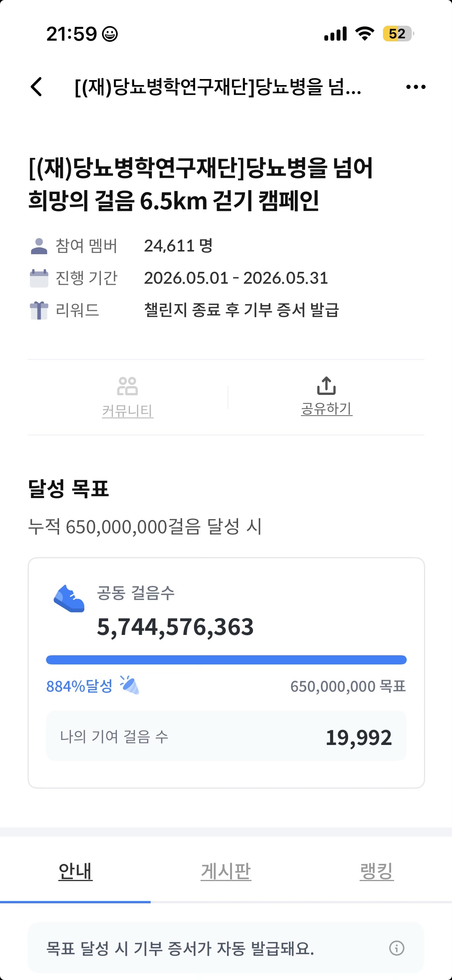The width and height of the screenshot is (452, 980).
Task: Tap the 650,000,000 목표 goal text
Action: click(348, 686)
